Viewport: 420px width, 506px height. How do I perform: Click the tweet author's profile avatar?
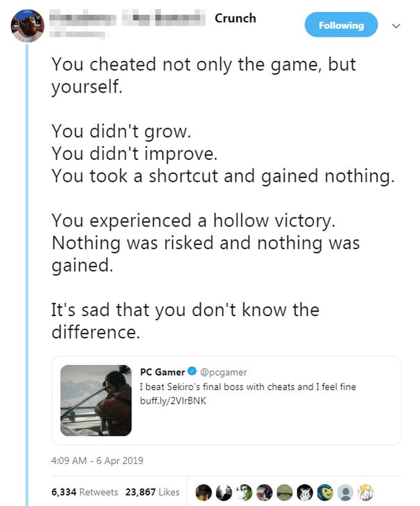(x=28, y=25)
